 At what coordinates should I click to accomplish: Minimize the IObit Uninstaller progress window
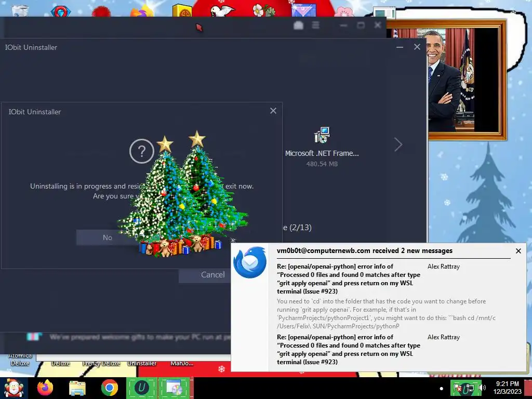pos(400,47)
